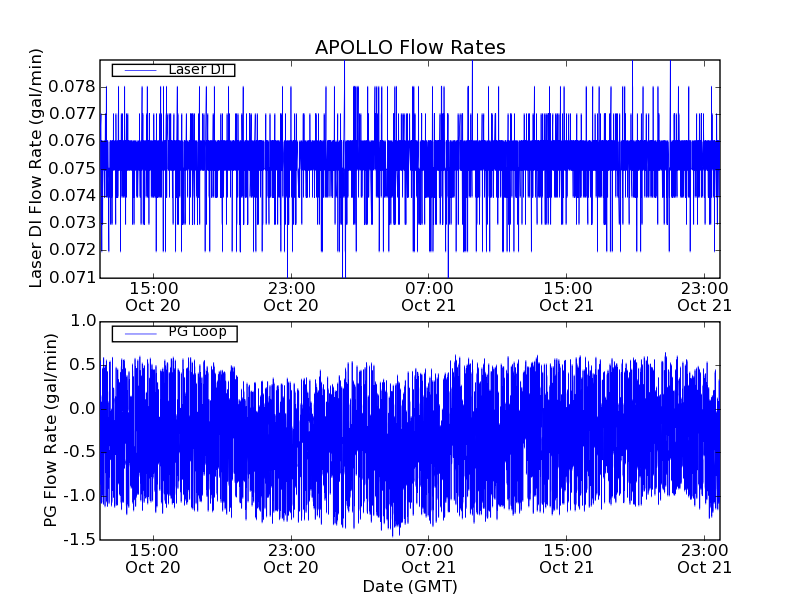Click "23:00 Oct 20" tick under the PG Loop plot
The width and height of the screenshot is (800, 600).
[x=291, y=559]
